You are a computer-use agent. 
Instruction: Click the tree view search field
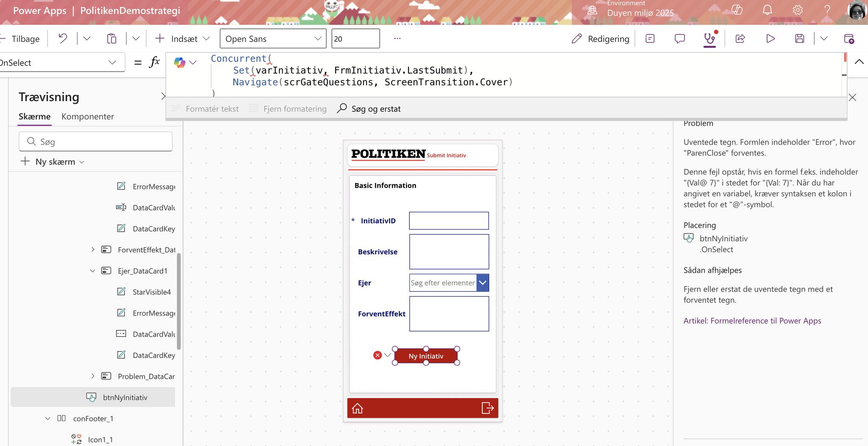95,141
